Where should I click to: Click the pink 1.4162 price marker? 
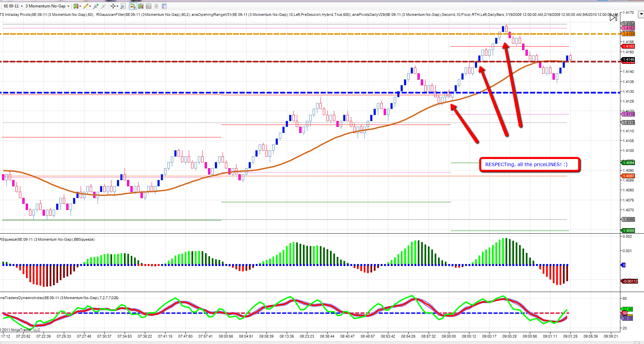(628, 28)
